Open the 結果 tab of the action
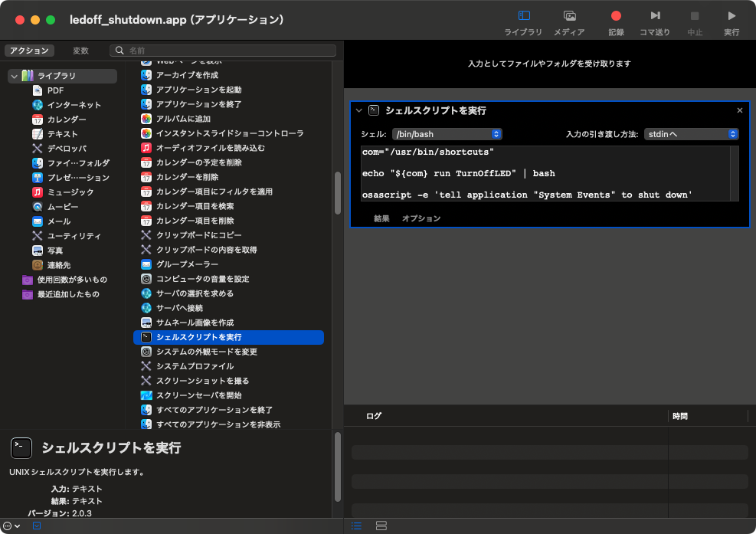The width and height of the screenshot is (756, 534). pos(381,218)
